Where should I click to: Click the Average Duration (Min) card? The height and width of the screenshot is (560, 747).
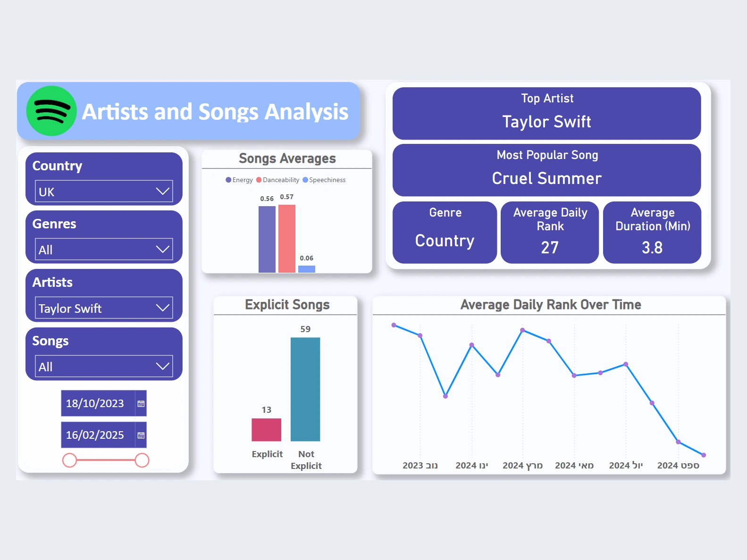coord(652,232)
